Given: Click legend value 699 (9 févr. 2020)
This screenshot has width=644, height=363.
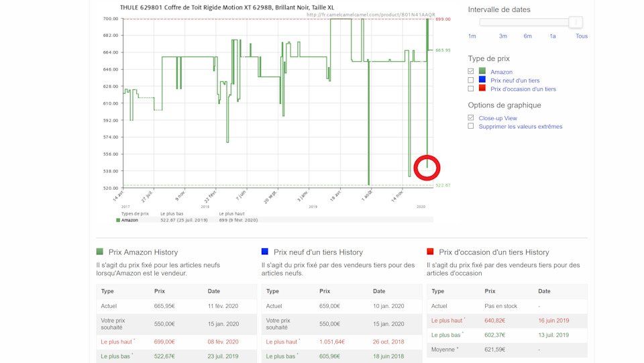Looking at the screenshot, I should tap(238, 220).
